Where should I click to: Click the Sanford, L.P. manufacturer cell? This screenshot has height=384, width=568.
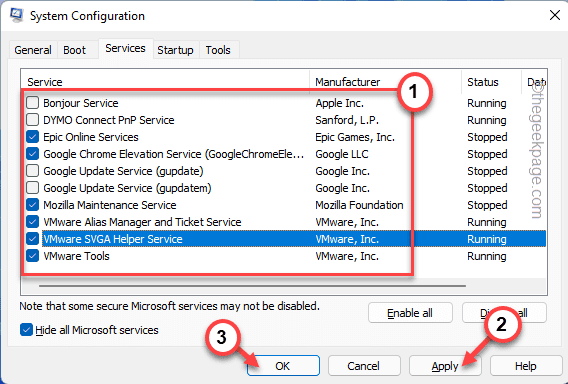[347, 120]
